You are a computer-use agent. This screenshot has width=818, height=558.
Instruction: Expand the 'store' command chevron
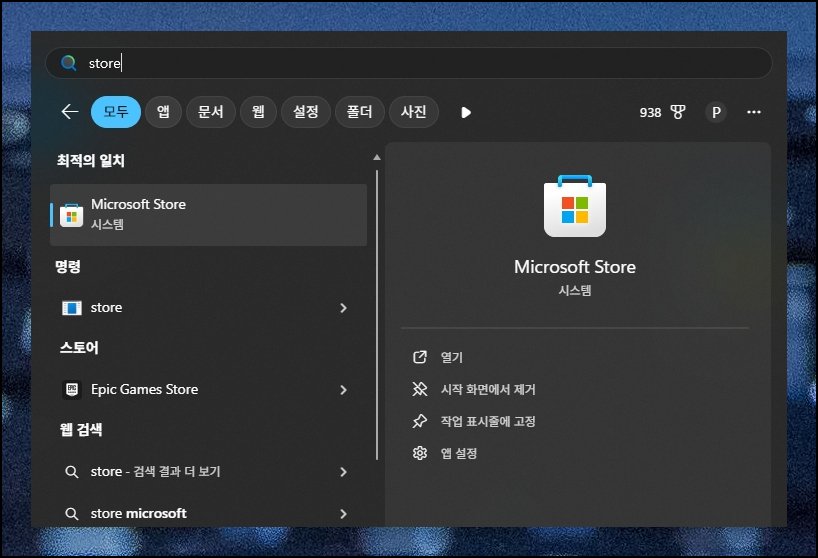coord(343,308)
